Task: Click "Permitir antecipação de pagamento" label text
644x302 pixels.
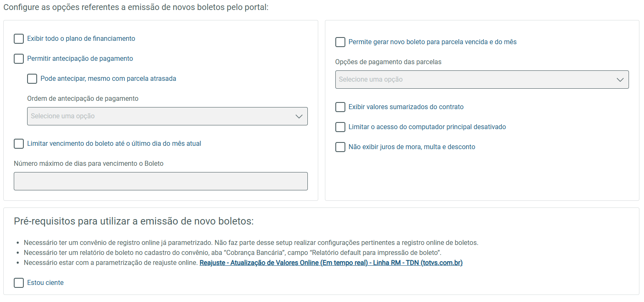Action: coord(80,59)
